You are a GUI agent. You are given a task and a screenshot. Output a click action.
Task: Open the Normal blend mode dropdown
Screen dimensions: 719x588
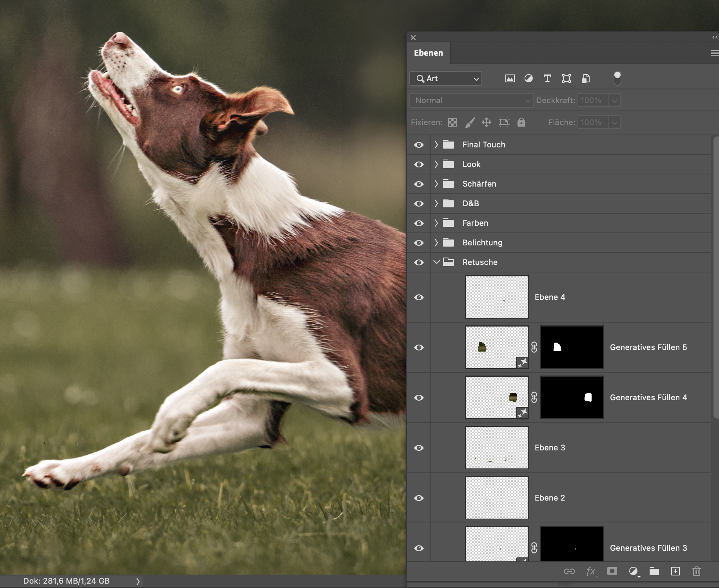coord(471,100)
